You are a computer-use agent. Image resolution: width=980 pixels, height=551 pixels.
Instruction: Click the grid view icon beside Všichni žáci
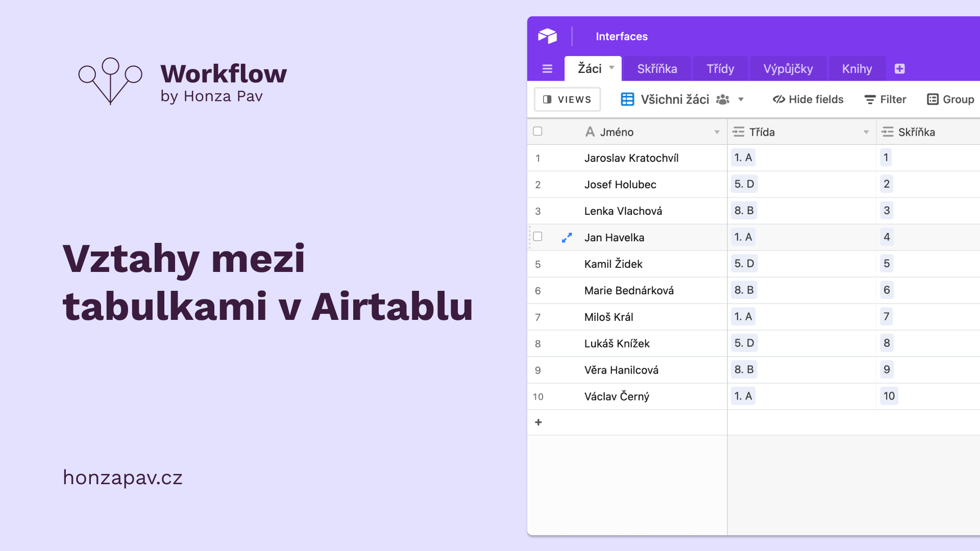coord(627,99)
